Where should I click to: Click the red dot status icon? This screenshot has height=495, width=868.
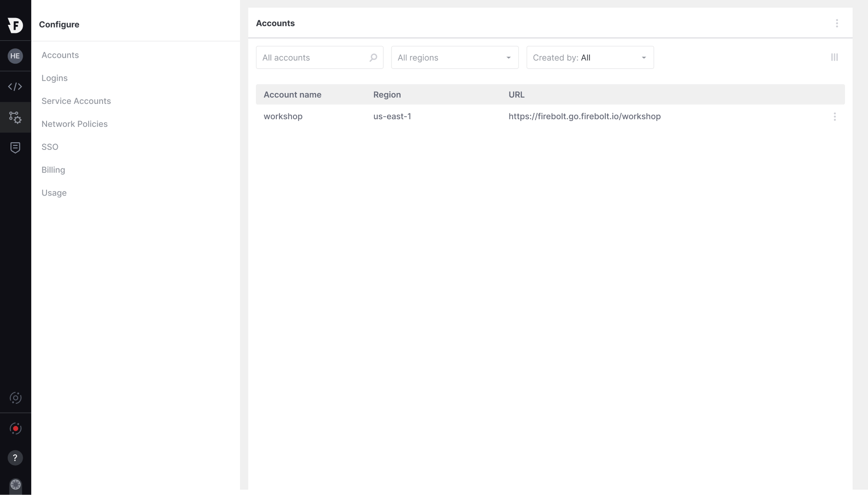click(x=15, y=429)
